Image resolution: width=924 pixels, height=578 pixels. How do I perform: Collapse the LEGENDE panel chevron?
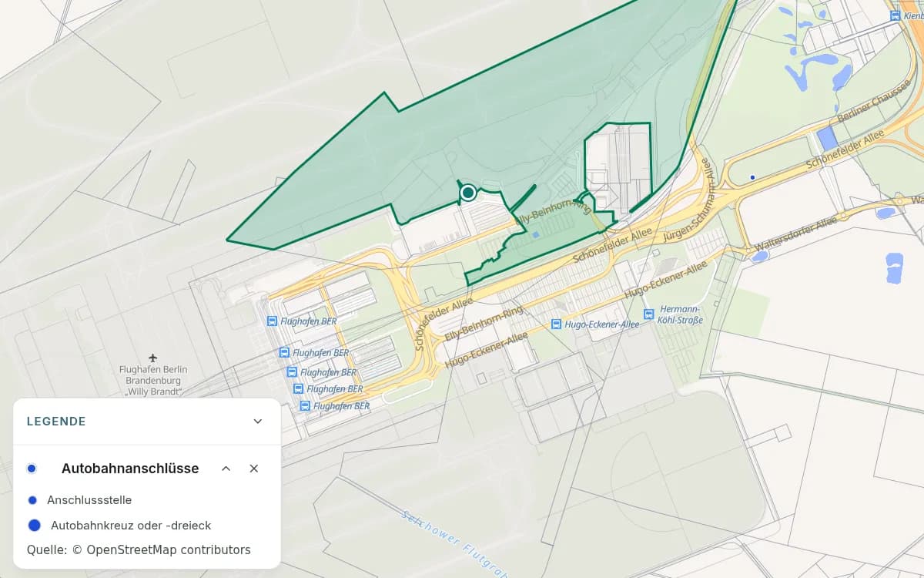[258, 422]
